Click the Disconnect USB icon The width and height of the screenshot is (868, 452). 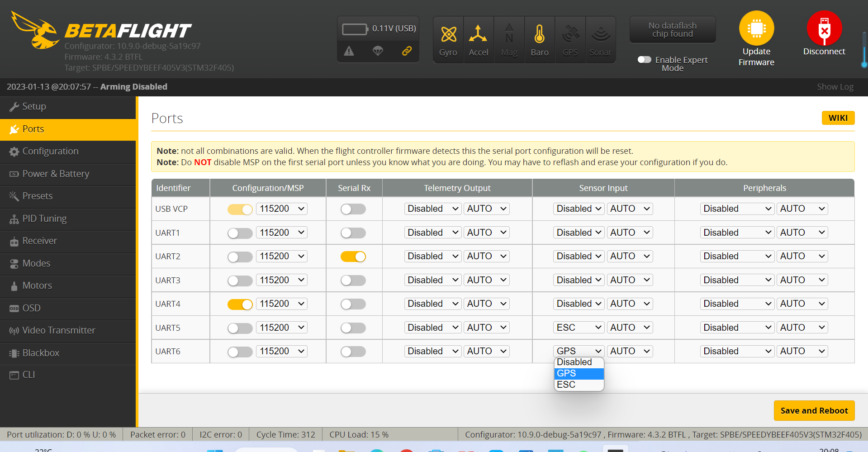tap(824, 28)
